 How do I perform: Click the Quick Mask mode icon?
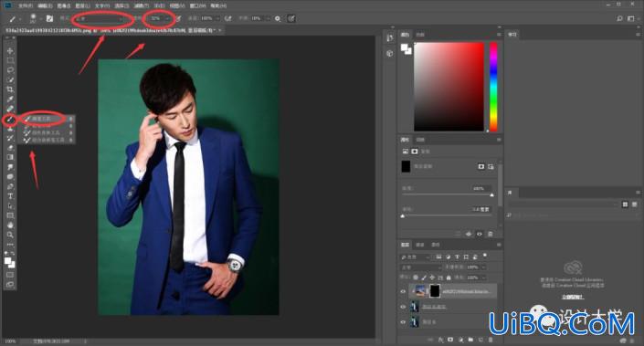pos(10,275)
